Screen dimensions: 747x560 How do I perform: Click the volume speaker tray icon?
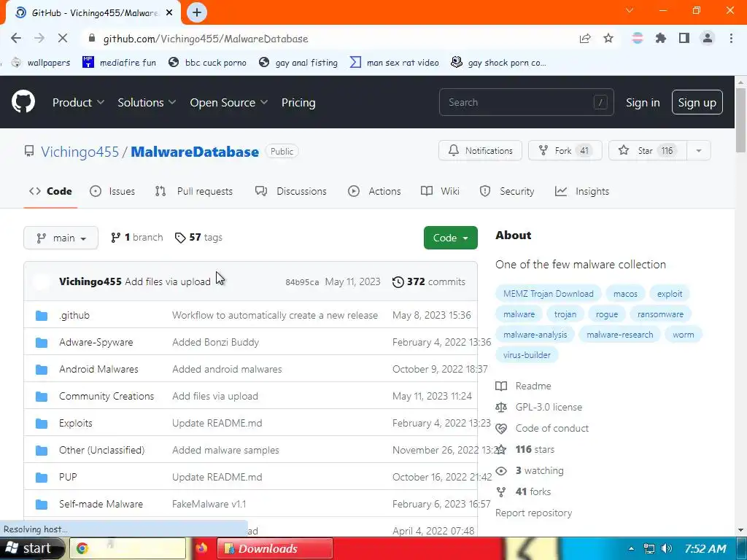click(x=667, y=548)
